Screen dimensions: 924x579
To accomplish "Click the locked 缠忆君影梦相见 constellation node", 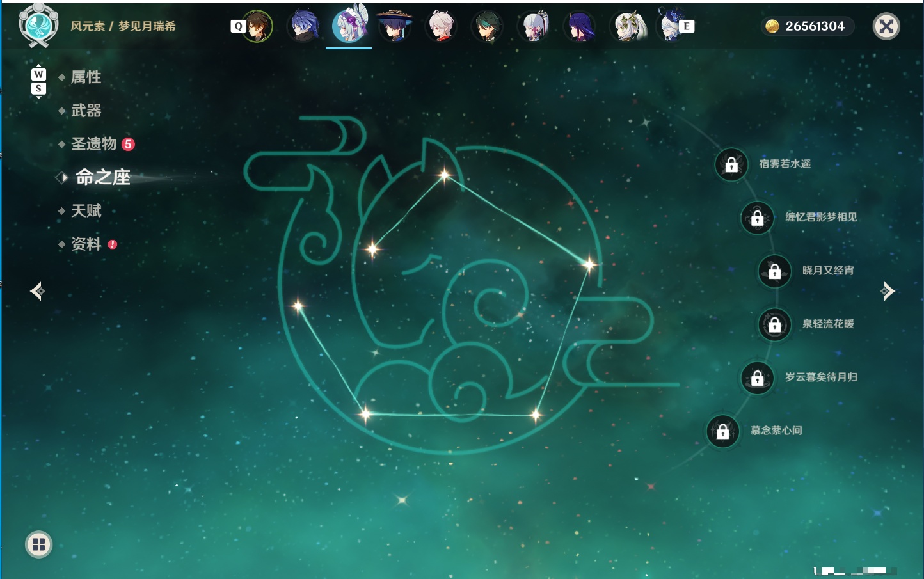I will (758, 218).
